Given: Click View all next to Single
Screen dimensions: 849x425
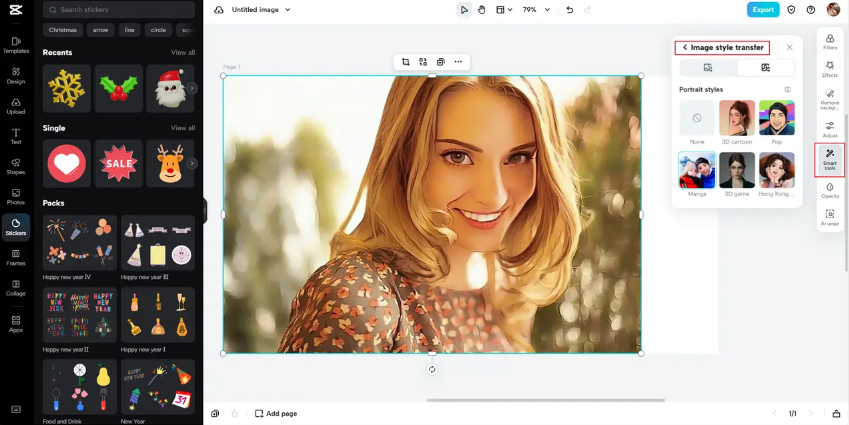Looking at the screenshot, I should coord(183,128).
